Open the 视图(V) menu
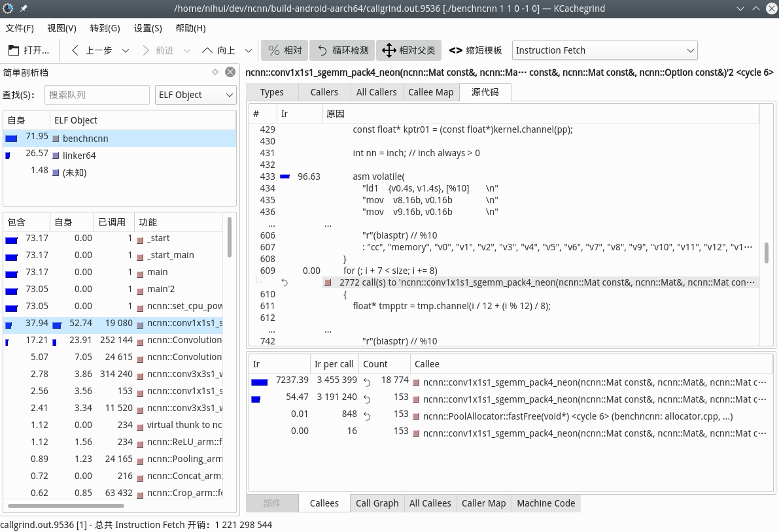The image size is (779, 532). tap(61, 28)
